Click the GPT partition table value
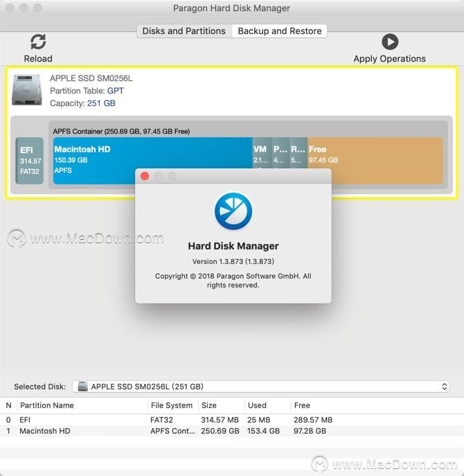Image resolution: width=464 pixels, height=476 pixels. 116,91
